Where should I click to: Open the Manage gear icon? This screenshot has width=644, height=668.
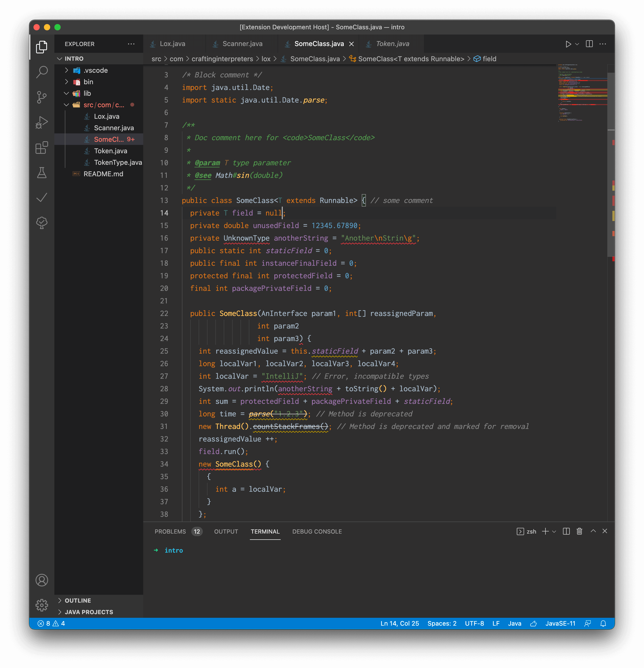[x=42, y=605]
